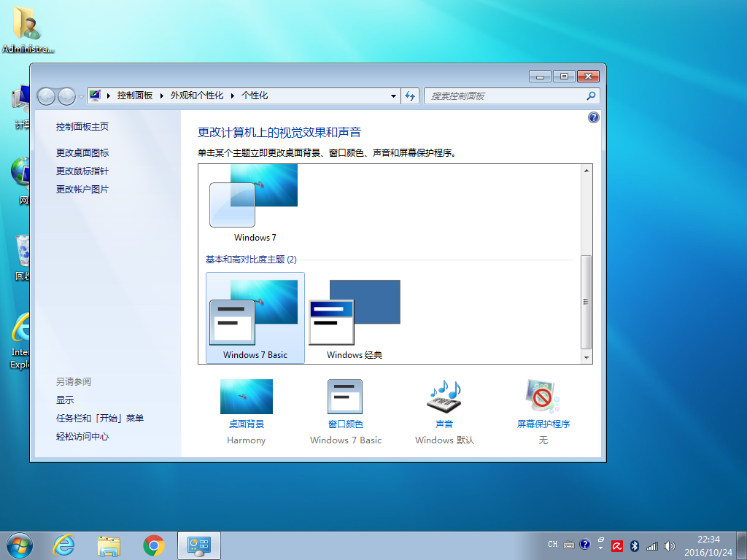
Task: Expand the arrow after 外观和个性化 breadcrumb
Action: (233, 96)
